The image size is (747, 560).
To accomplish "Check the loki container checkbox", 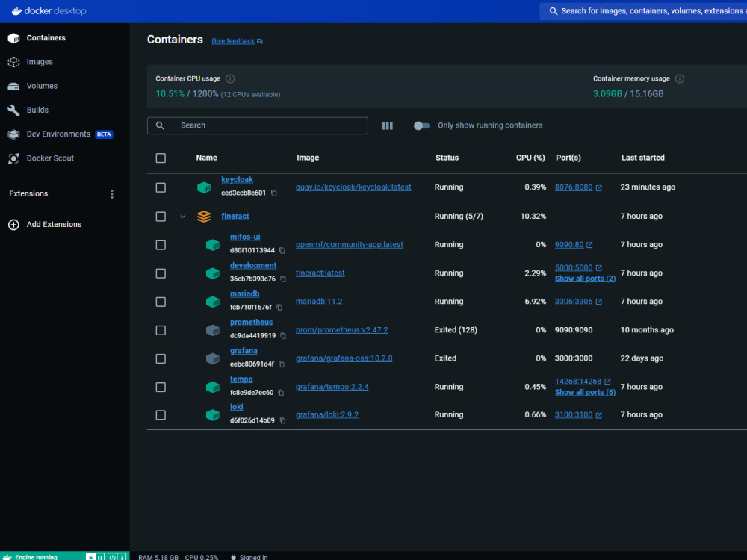I will 161,415.
